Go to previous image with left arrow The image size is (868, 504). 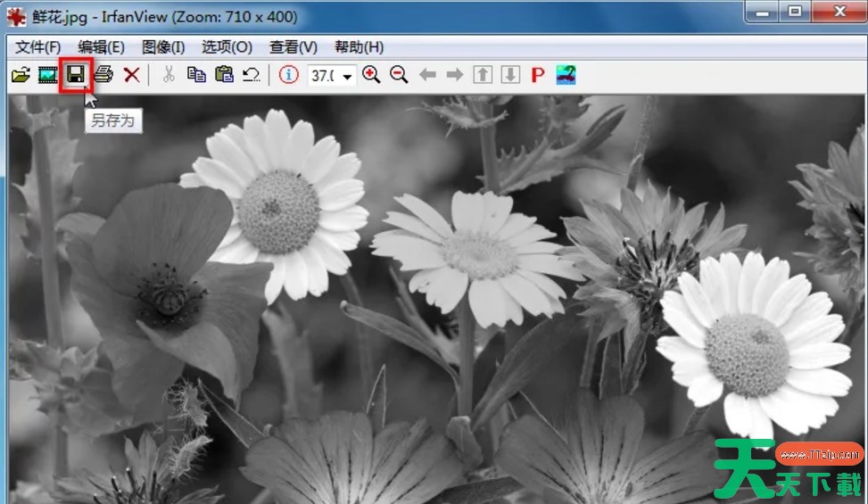click(x=427, y=75)
